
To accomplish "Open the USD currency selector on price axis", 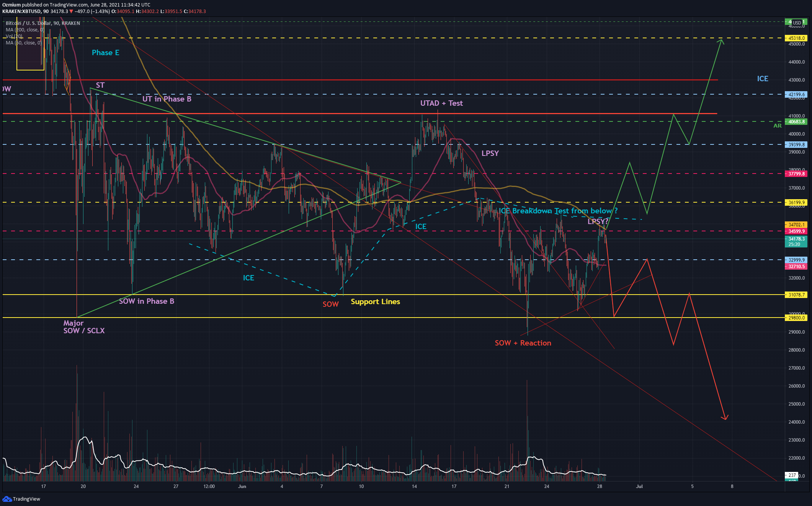I will click(797, 23).
